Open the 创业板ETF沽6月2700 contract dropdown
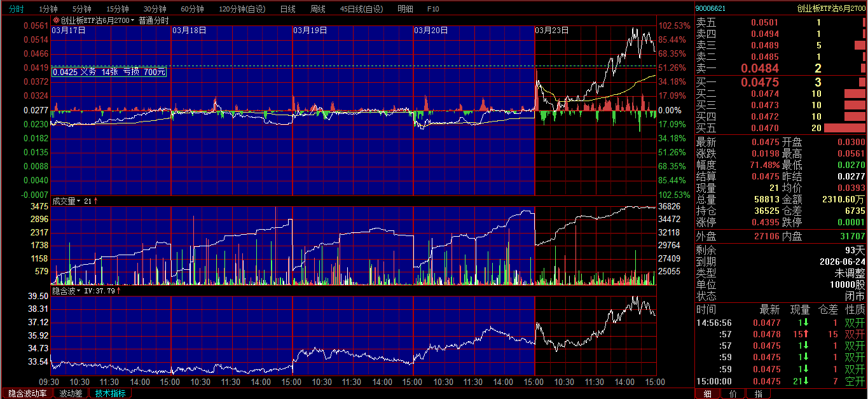Viewport: 868px width, 399px height. click(134, 21)
